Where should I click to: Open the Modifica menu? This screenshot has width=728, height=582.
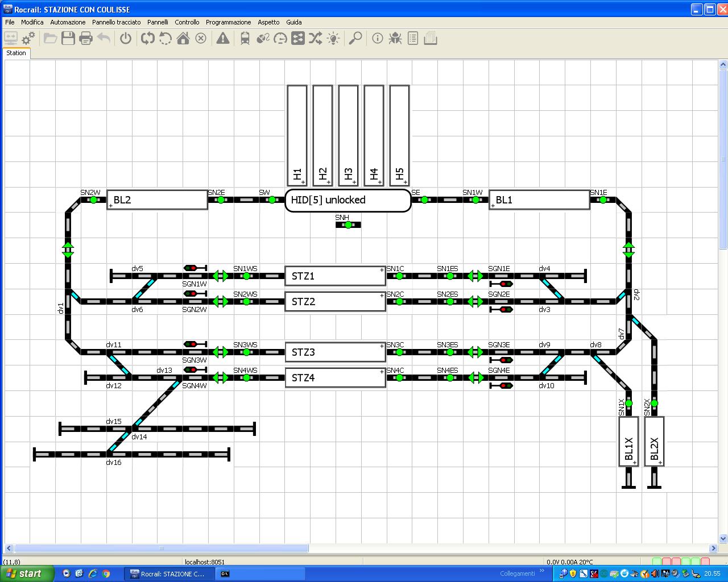32,22
